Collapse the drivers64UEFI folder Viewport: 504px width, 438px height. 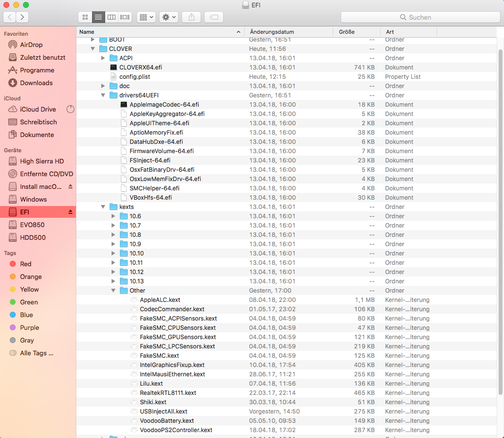[x=103, y=95]
